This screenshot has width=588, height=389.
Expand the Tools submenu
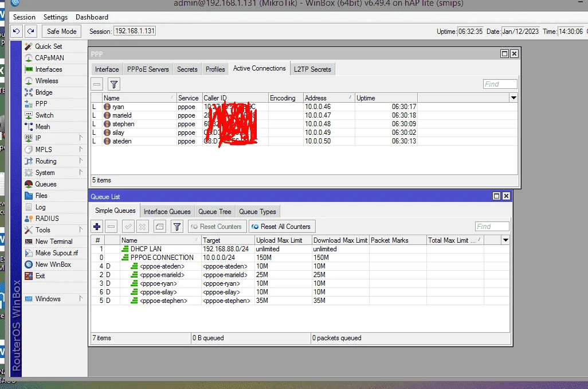pos(81,230)
